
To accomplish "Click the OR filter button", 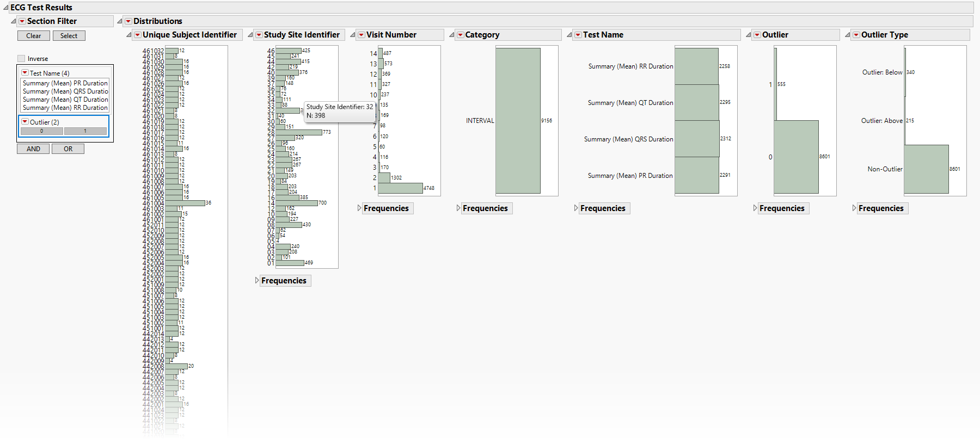I will click(x=68, y=149).
